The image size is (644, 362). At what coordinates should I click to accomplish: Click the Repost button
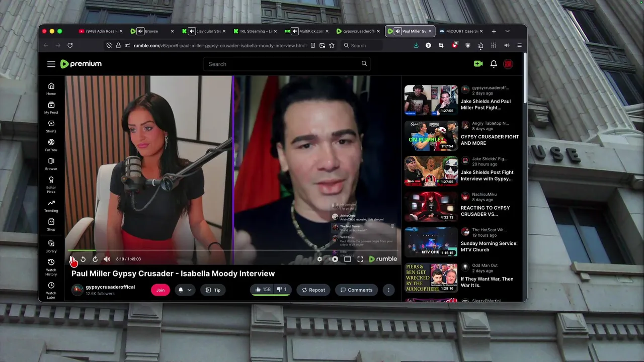coord(313,290)
